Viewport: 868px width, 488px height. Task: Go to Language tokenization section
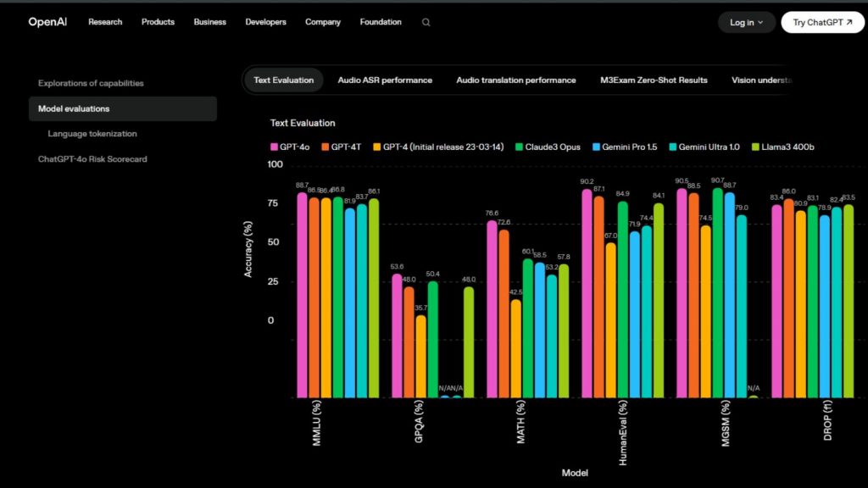[92, 134]
